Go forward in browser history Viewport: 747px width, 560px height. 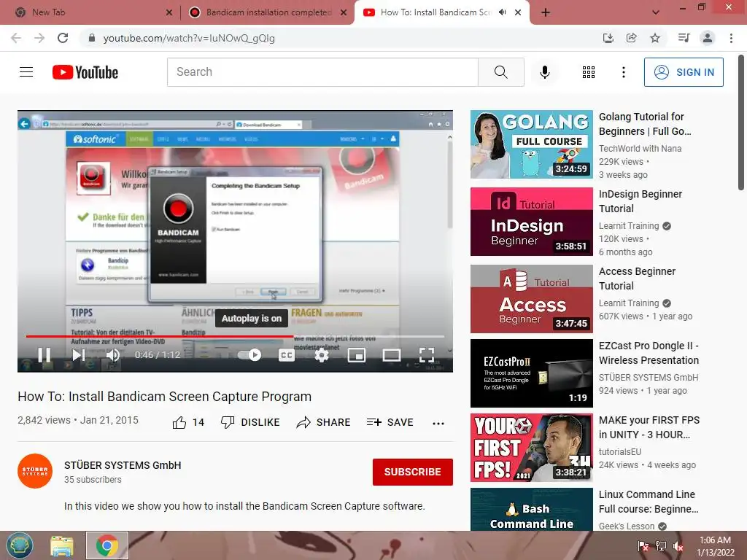[39, 38]
